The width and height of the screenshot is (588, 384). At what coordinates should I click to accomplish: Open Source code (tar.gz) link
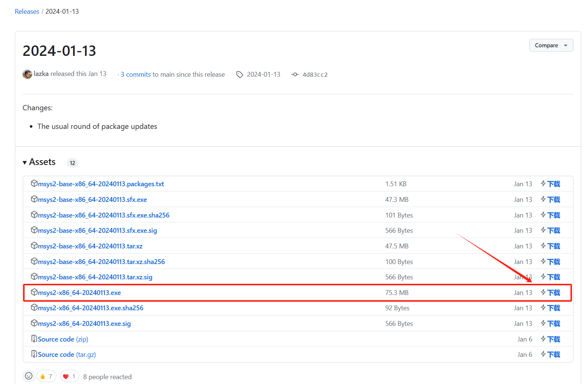[x=67, y=355]
